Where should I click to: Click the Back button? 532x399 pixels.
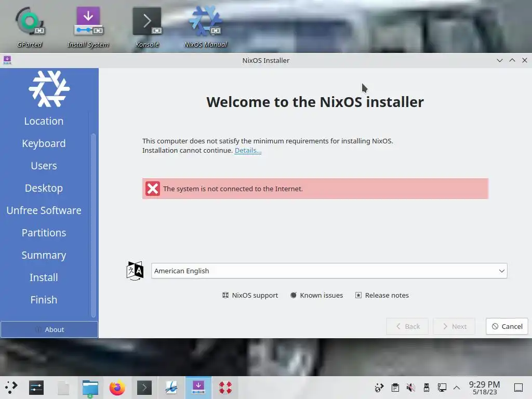point(407,326)
